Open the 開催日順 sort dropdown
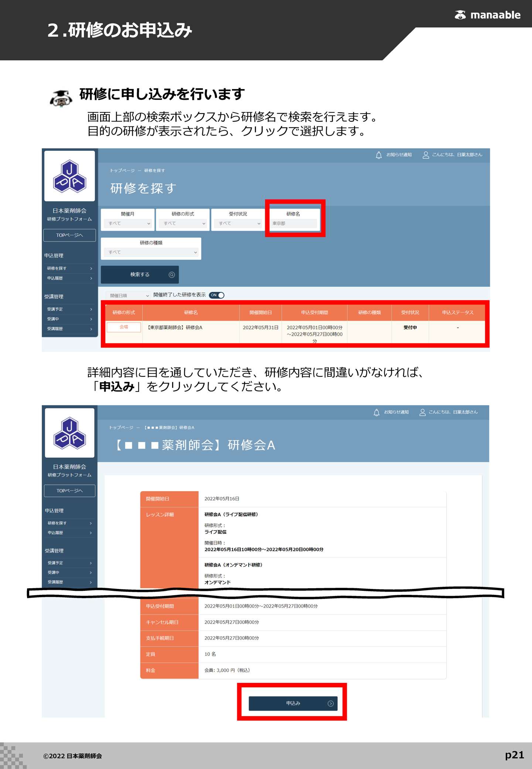Screen dimensions: 532x769 click(x=128, y=295)
